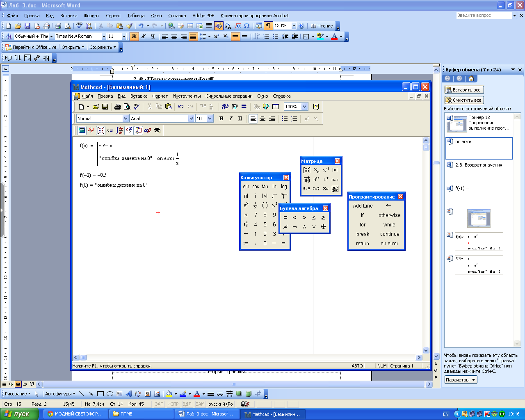This screenshot has width=525, height=420.
Task: Click Add Line in Programming palette
Action: [x=363, y=206]
